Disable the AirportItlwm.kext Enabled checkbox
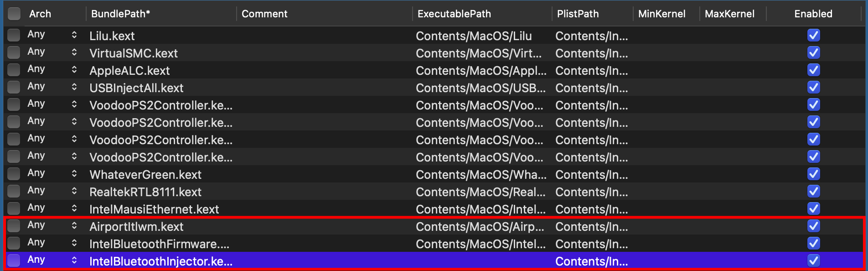Image resolution: width=868 pixels, height=271 pixels. 813,226
